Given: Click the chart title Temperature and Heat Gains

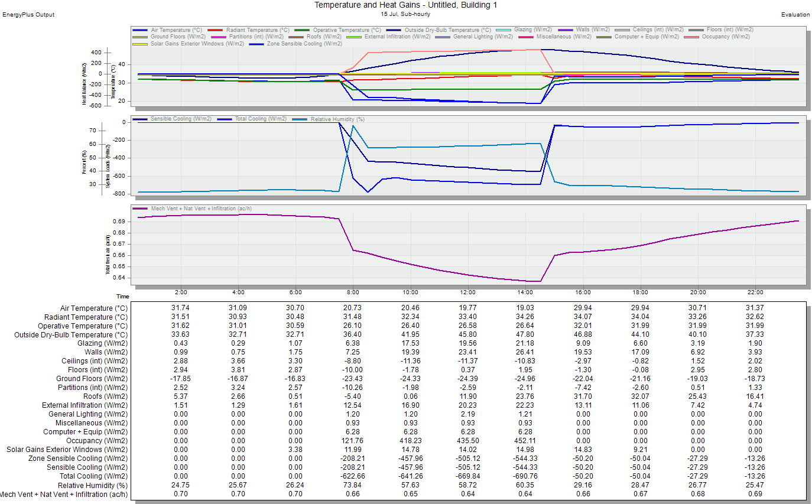Looking at the screenshot, I should coord(405,5).
